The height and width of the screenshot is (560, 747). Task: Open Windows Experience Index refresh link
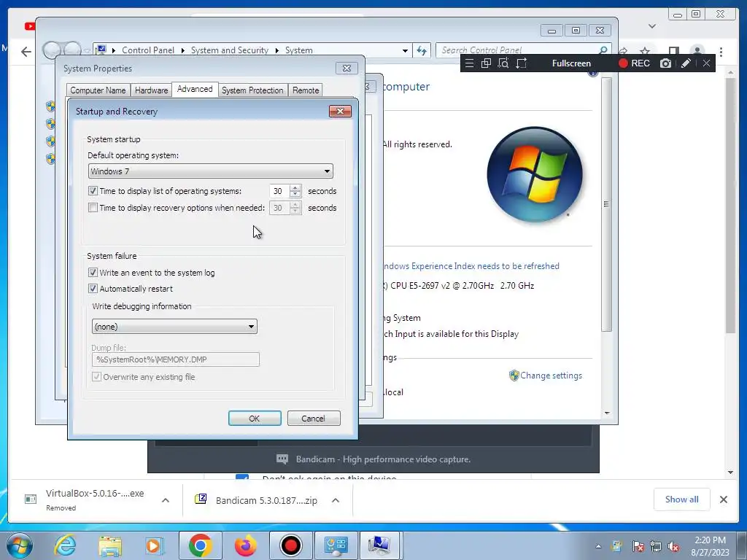[x=471, y=266]
